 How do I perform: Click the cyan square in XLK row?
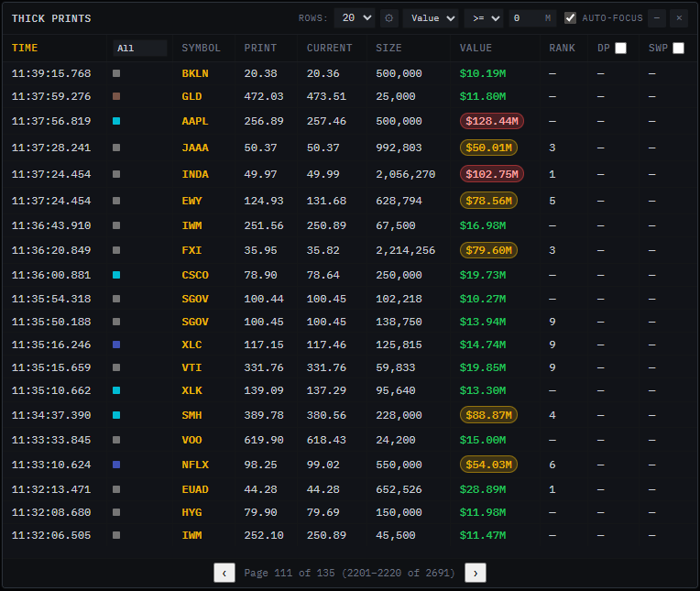point(116,390)
